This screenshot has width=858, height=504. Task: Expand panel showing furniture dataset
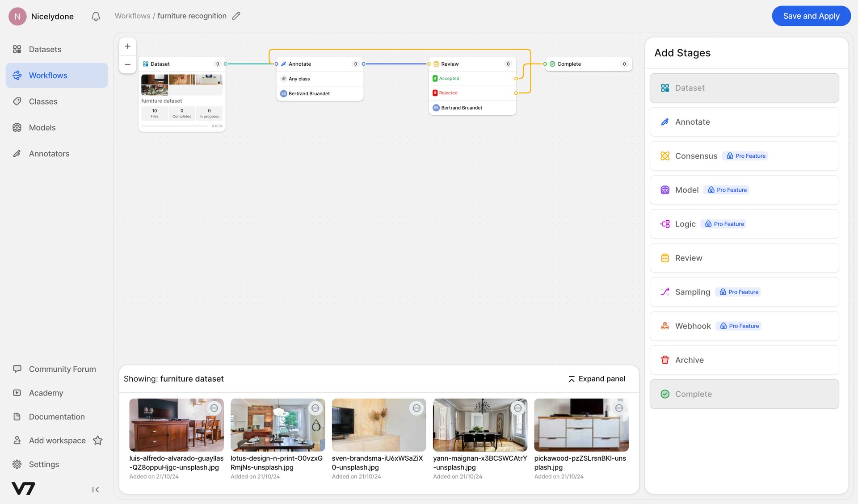click(x=597, y=378)
